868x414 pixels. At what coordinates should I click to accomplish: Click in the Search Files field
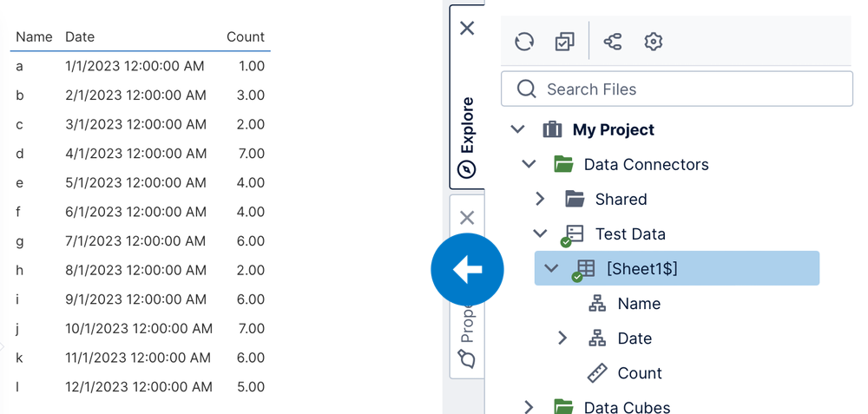click(676, 89)
